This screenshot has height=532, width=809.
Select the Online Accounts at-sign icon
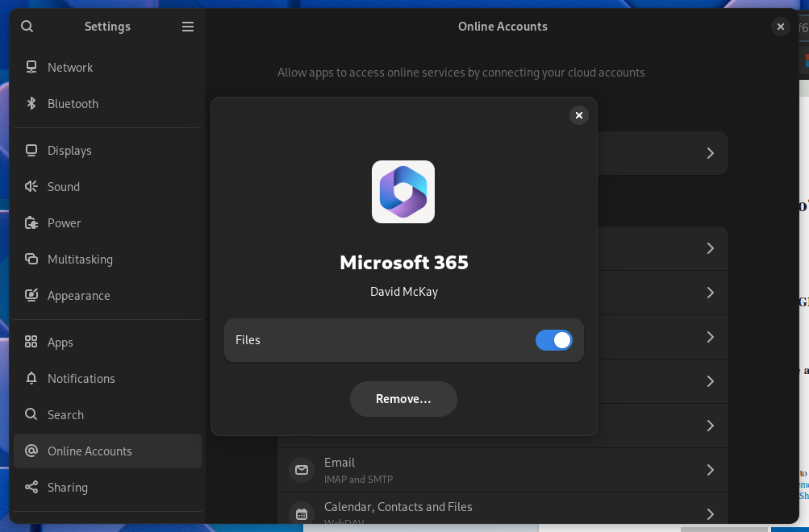(31, 451)
